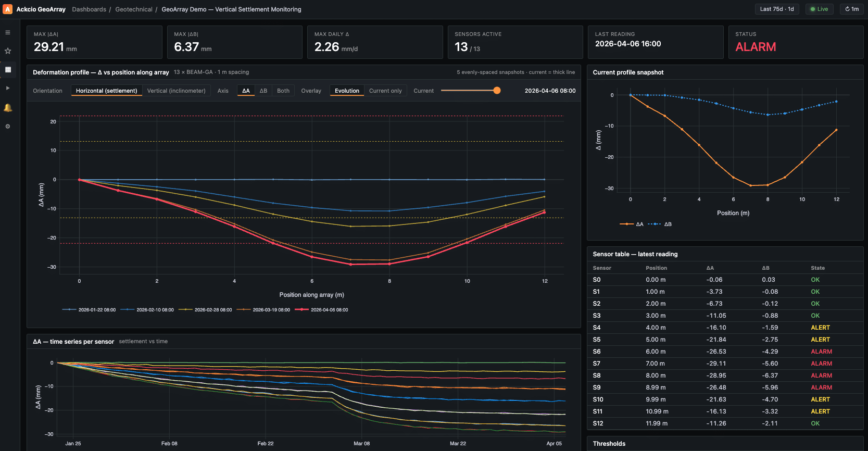Select the Evolution overlay tab
This screenshot has height=451, width=868.
[x=347, y=91]
